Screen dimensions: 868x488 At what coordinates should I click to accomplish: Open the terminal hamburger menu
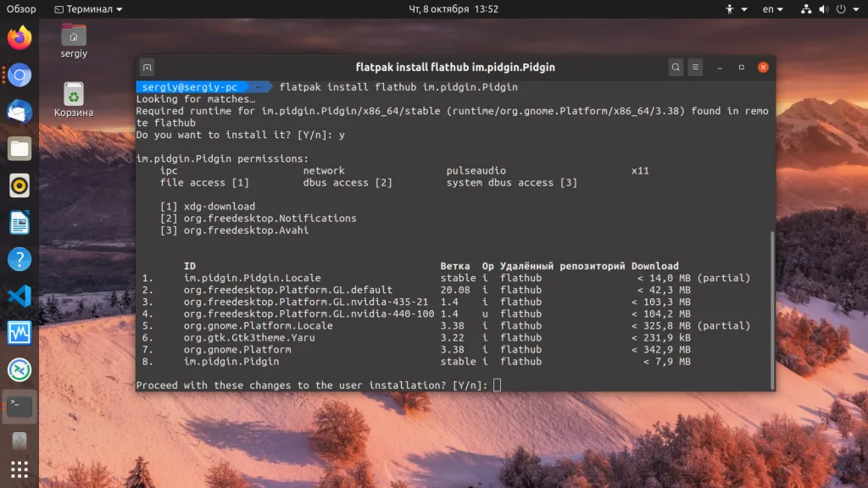click(695, 68)
